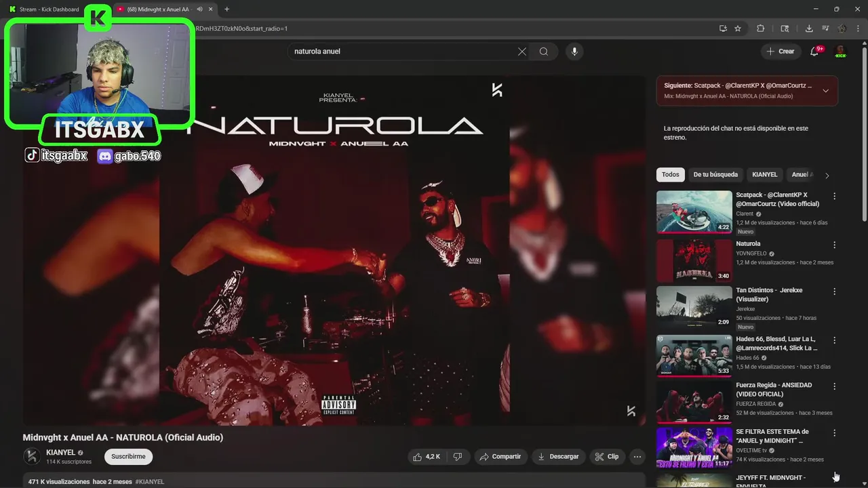
Task: Open the new tab plus button
Action: (226, 9)
